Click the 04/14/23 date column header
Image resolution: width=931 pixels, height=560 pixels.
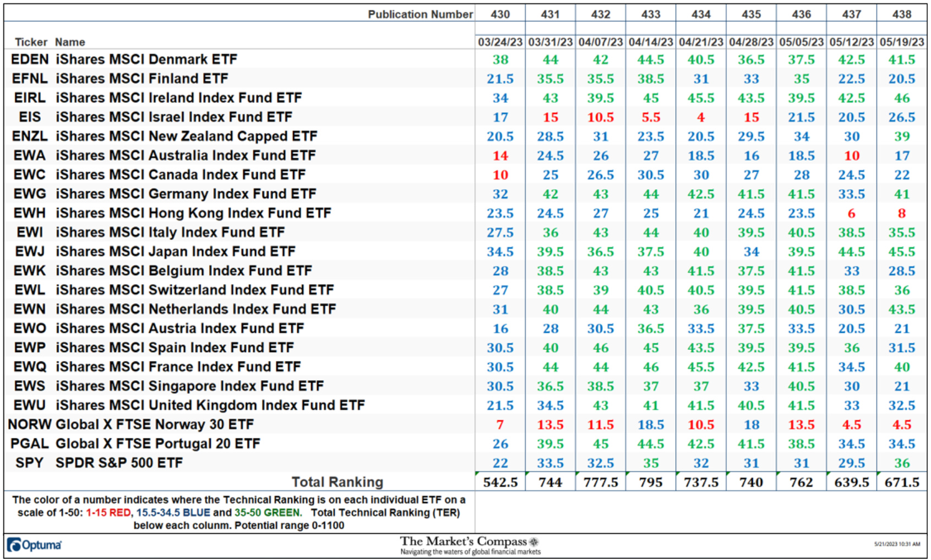point(651,42)
